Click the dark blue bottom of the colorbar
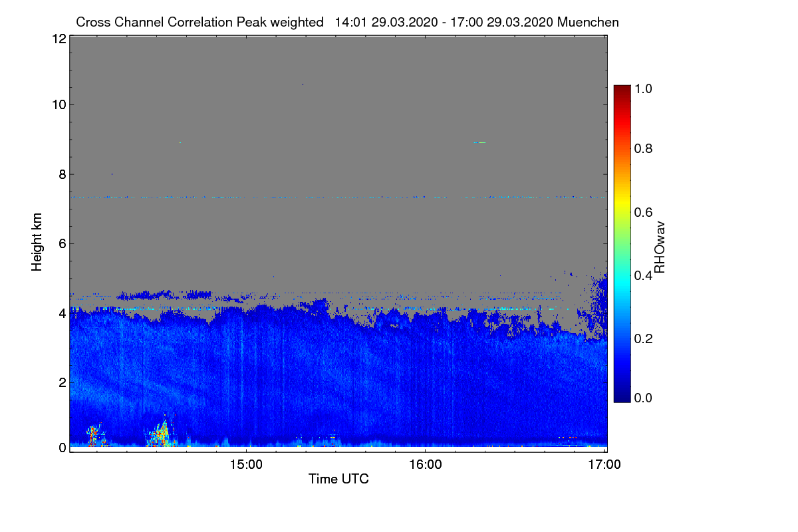This screenshot has width=798, height=532. click(622, 396)
